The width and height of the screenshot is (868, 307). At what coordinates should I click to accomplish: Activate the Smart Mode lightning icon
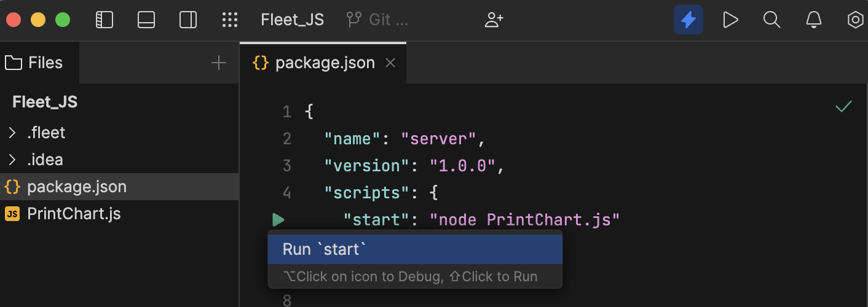(688, 20)
